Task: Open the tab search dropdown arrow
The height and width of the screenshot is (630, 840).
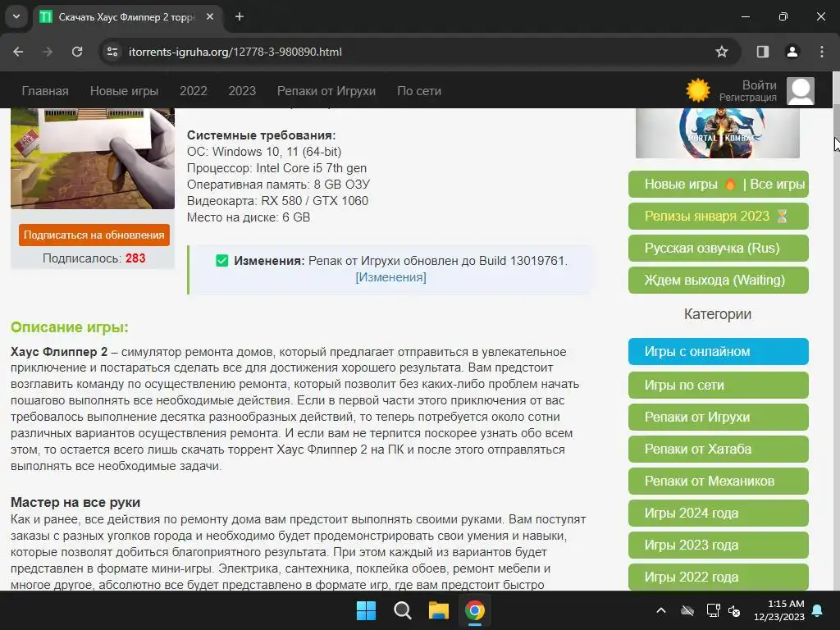Action: [x=16, y=16]
